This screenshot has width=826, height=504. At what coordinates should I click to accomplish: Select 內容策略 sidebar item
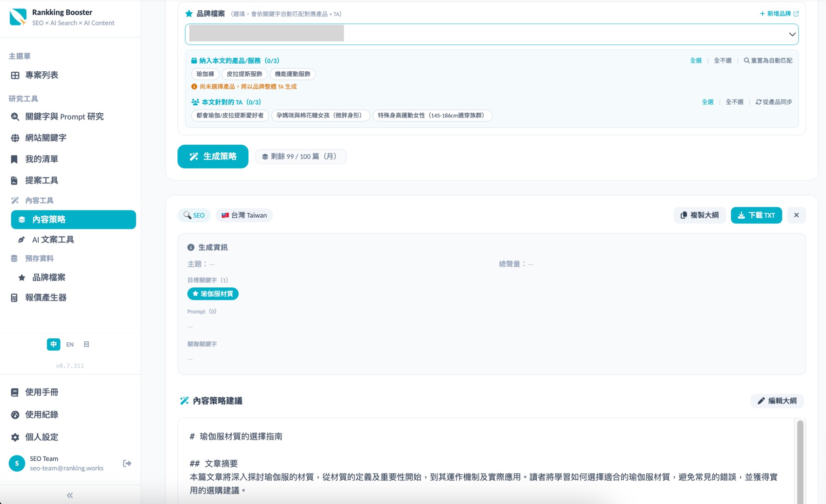[73, 219]
